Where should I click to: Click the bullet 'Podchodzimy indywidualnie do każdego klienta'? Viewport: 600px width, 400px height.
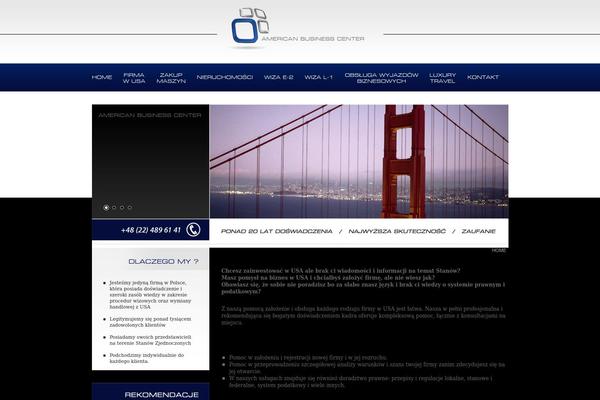coord(147,358)
